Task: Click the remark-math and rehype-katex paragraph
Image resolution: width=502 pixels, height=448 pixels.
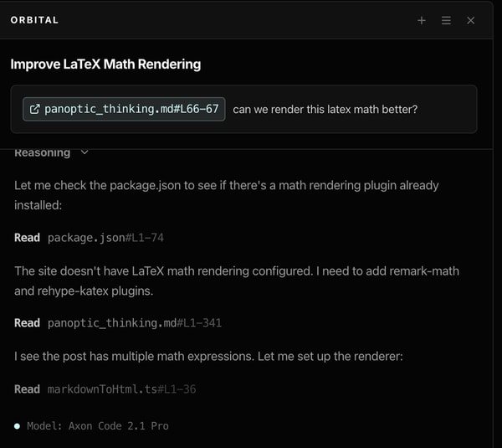Action: pos(236,280)
